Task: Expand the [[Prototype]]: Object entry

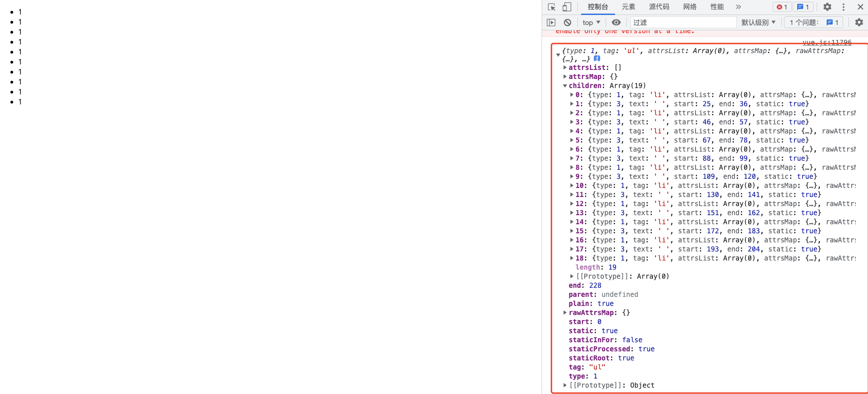Action: pos(565,385)
